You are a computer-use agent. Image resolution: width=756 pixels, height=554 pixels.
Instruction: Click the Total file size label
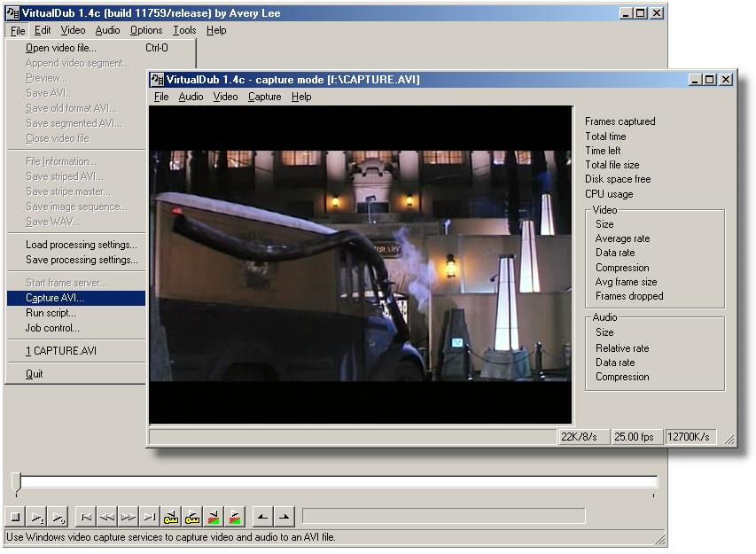(612, 165)
